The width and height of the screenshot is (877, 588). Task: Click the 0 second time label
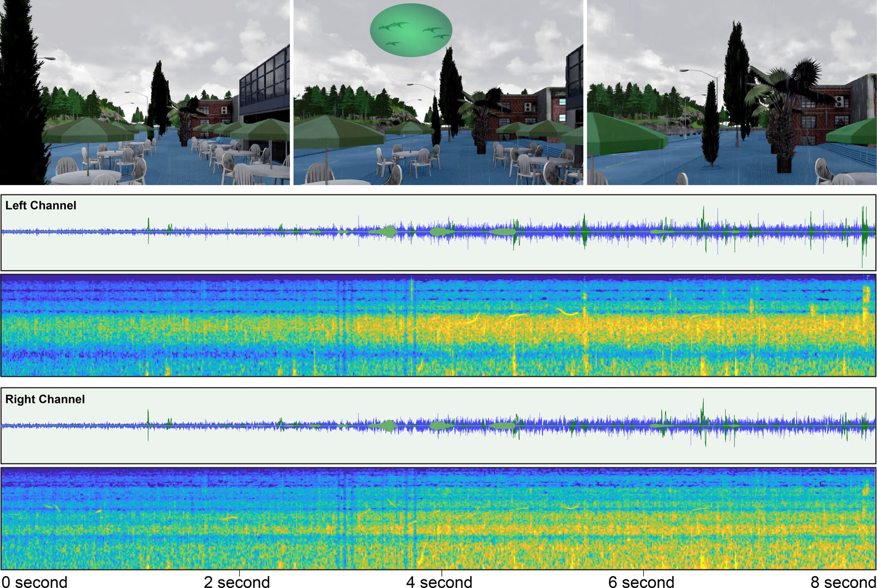[35, 581]
